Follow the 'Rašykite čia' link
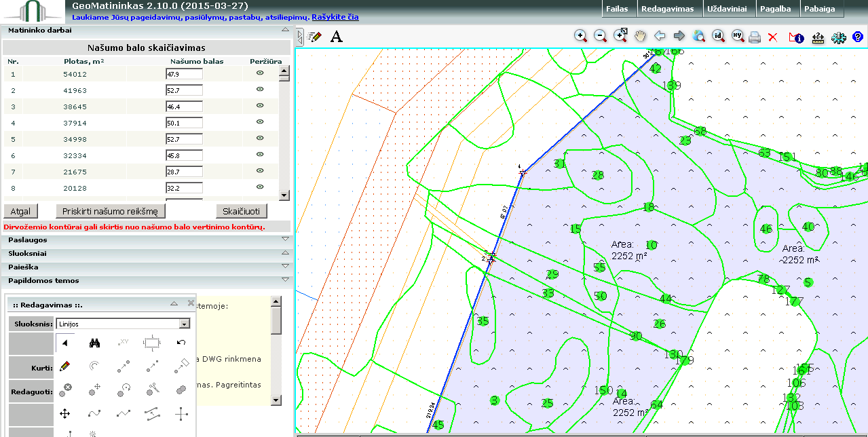The height and width of the screenshot is (437, 868). pos(335,17)
